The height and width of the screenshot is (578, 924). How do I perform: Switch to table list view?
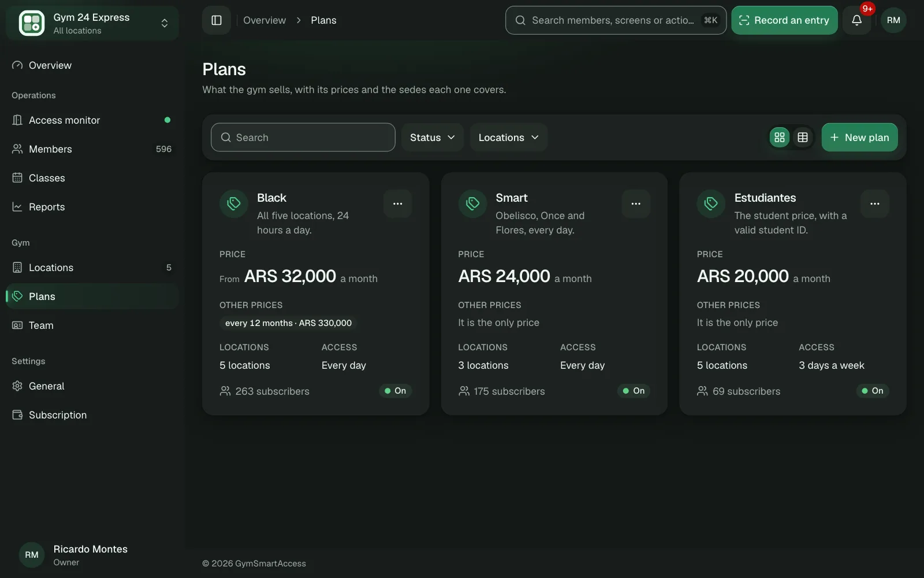pyautogui.click(x=803, y=138)
